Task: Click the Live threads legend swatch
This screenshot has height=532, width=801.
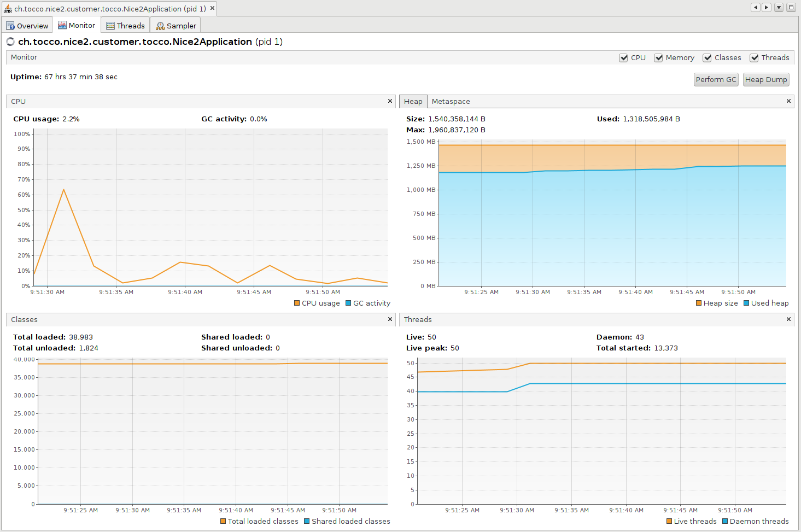Action: tap(669, 521)
